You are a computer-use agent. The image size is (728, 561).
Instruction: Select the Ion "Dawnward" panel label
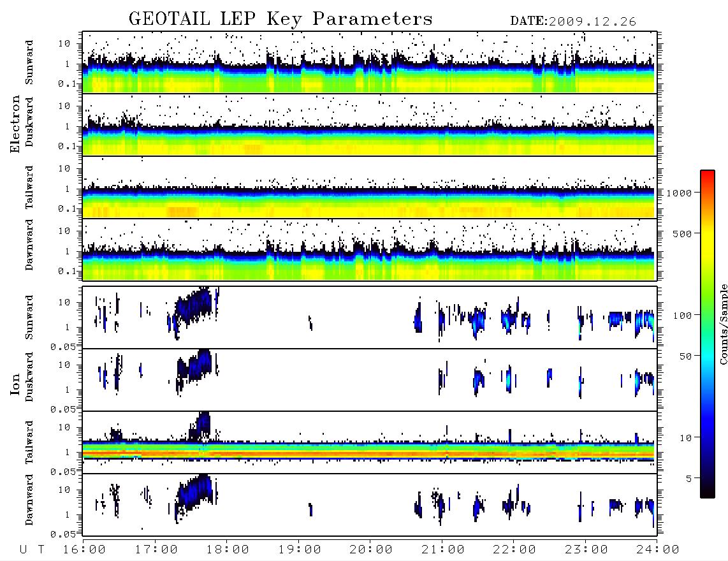[29, 500]
